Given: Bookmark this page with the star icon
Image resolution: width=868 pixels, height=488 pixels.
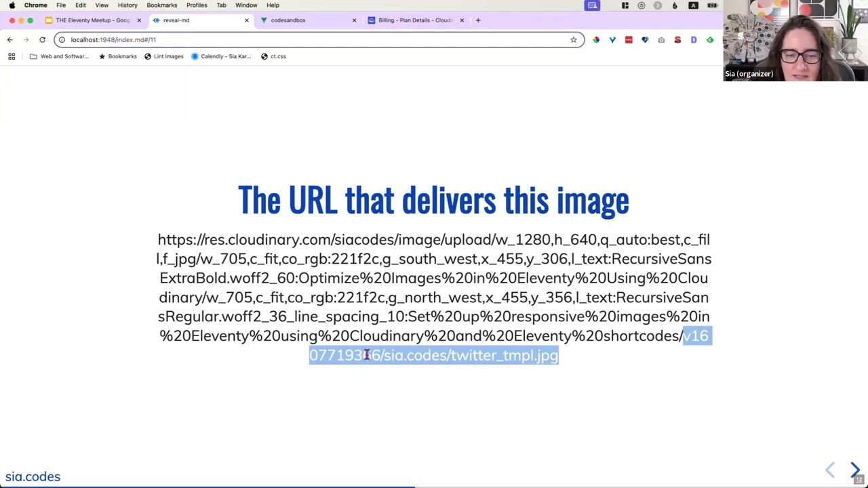Looking at the screenshot, I should coord(574,40).
